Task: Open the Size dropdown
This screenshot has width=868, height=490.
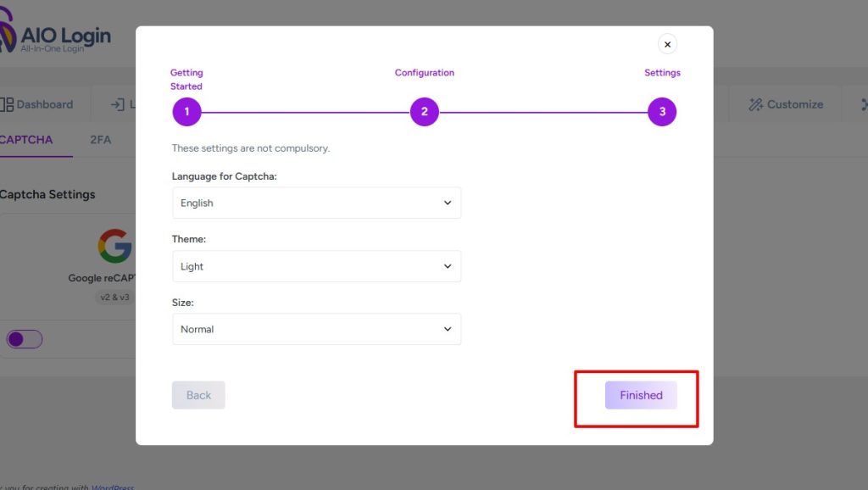Action: click(316, 329)
